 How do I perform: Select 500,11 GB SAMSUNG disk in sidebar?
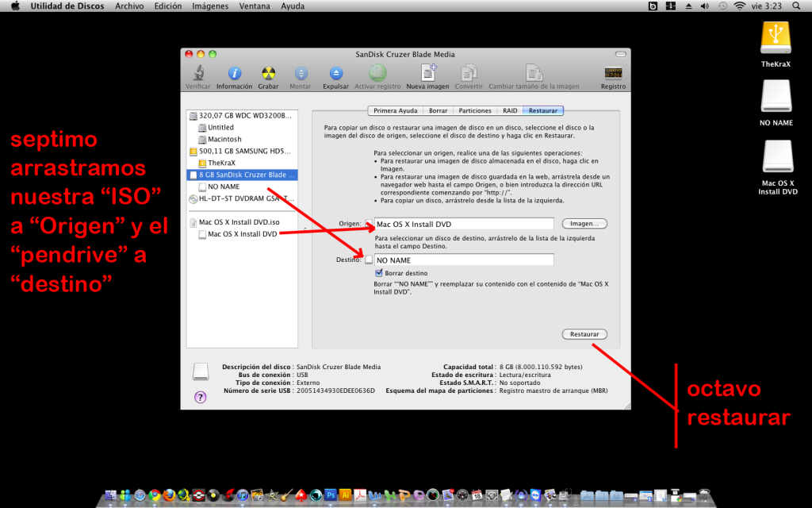(x=242, y=152)
